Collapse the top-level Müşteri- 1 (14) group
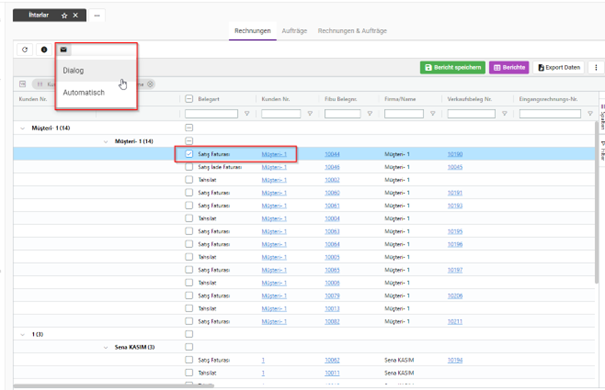605x390 pixels. [x=22, y=128]
